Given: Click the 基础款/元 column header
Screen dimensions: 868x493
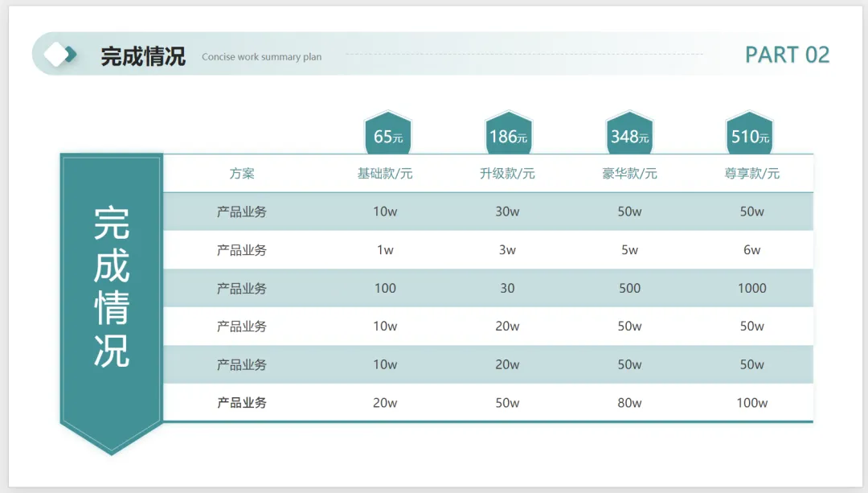Looking at the screenshot, I should (385, 174).
